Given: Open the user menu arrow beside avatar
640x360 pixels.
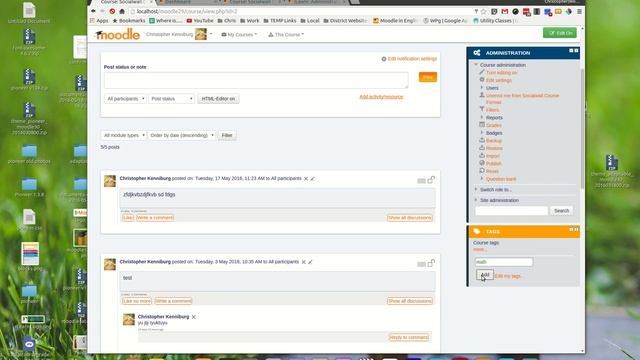Looking at the screenshot, I should (x=211, y=34).
